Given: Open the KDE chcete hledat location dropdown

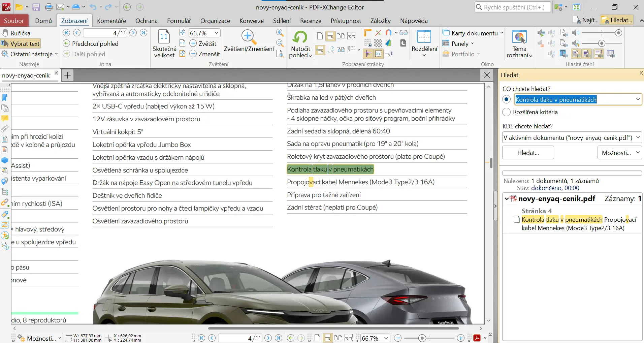Looking at the screenshot, I should tap(638, 137).
